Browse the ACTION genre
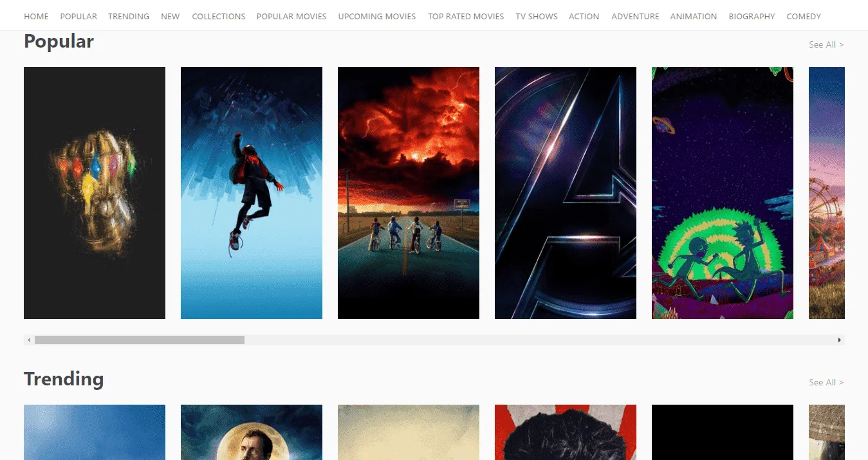The width and height of the screenshot is (868, 460). 584,16
